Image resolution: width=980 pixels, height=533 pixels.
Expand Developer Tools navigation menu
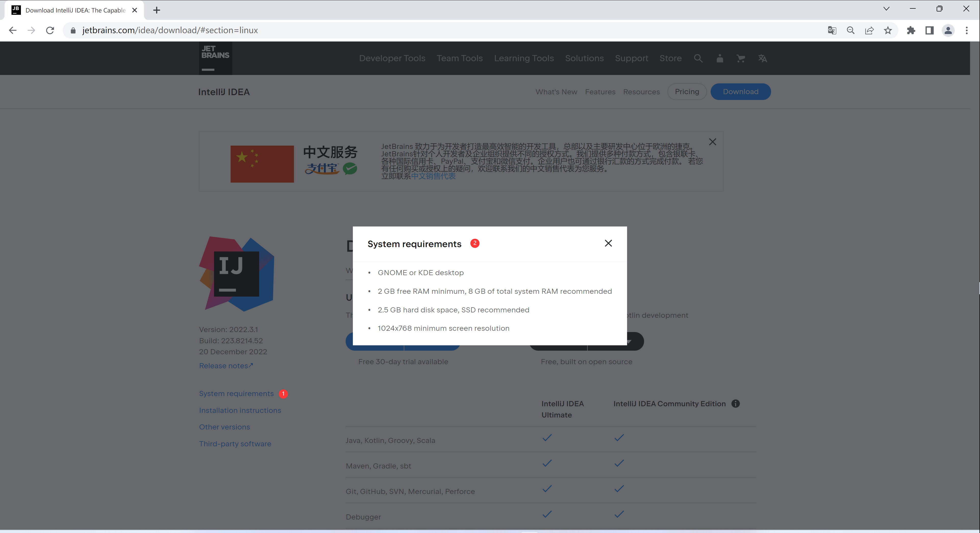click(x=391, y=58)
